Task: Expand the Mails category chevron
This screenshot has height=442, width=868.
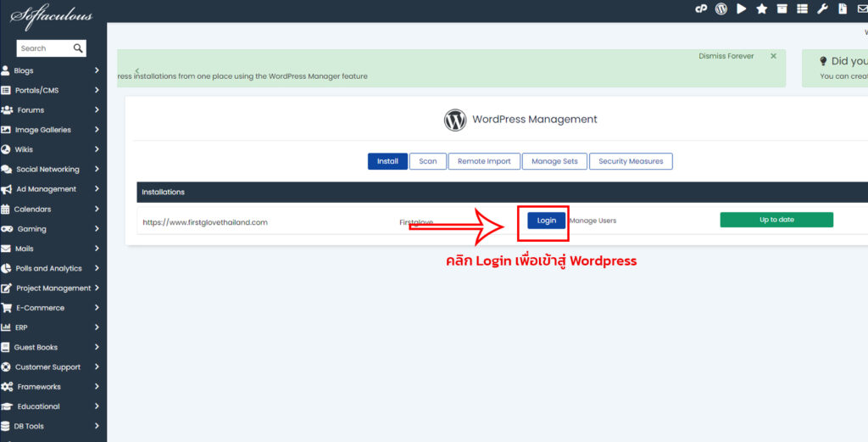Action: (x=97, y=248)
